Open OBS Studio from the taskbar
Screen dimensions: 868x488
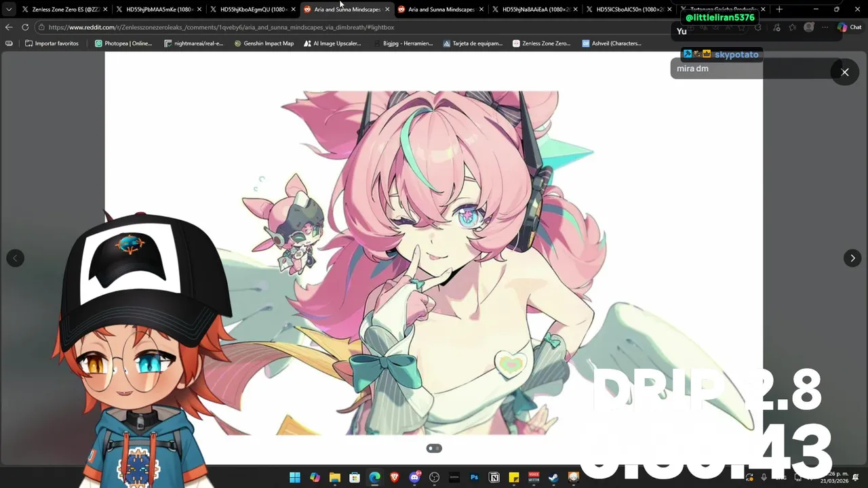pos(435,478)
